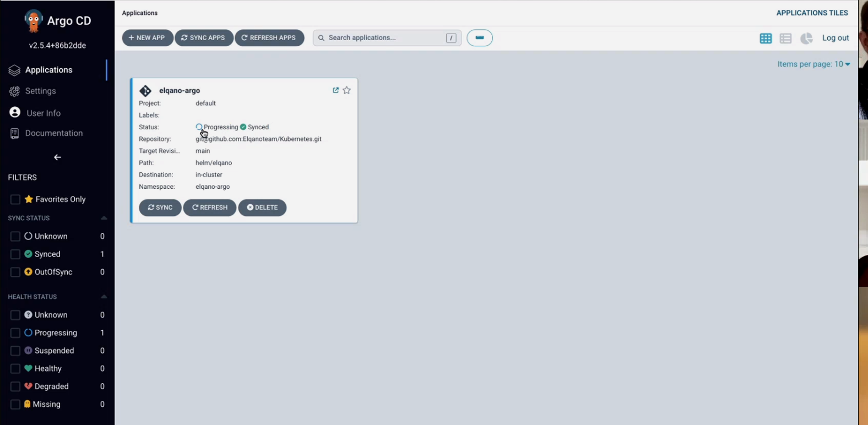The width and height of the screenshot is (868, 425).
Task: Click the Applications breadcrumb
Action: pos(140,13)
